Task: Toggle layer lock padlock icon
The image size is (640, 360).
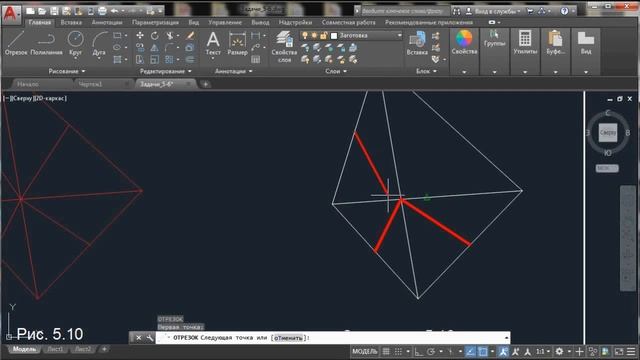Action: [x=323, y=36]
